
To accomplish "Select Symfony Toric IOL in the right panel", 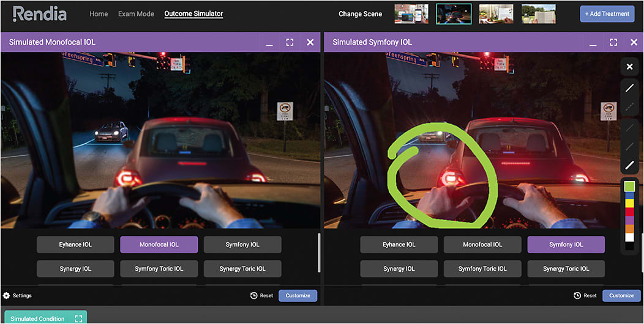I will (x=482, y=268).
